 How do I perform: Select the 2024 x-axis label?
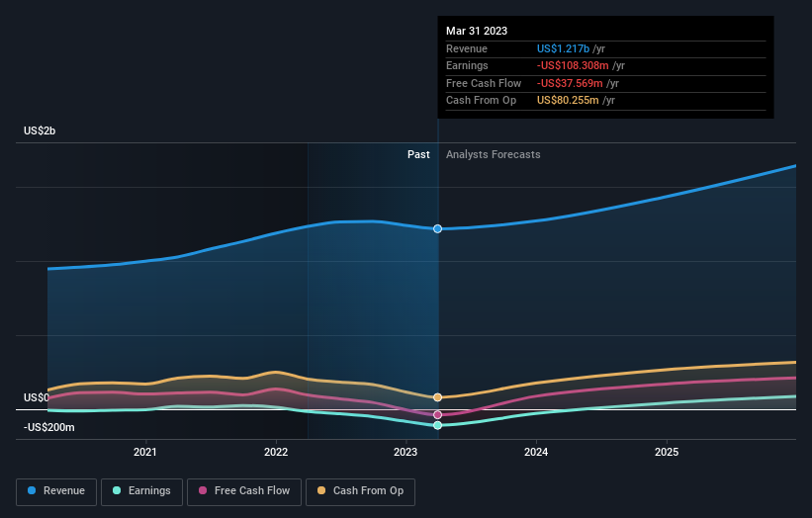(x=536, y=453)
